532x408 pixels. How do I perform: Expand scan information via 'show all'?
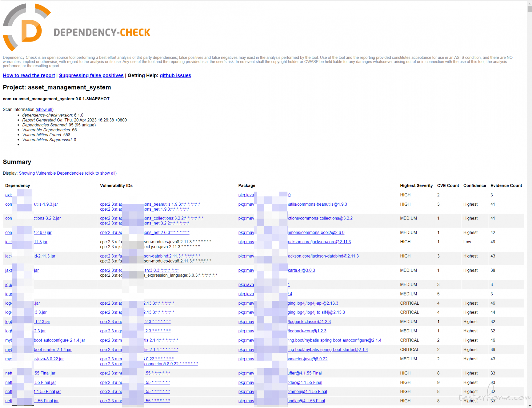click(x=44, y=109)
